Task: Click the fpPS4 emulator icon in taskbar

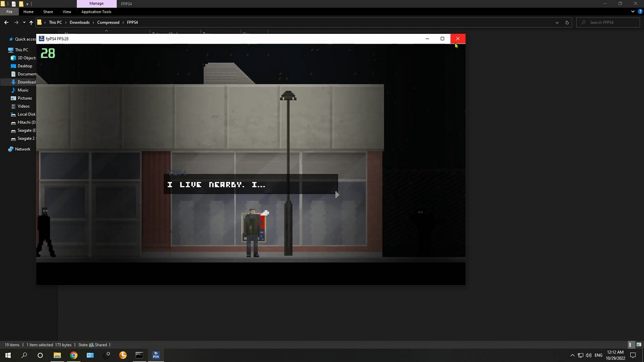Action: point(156,355)
